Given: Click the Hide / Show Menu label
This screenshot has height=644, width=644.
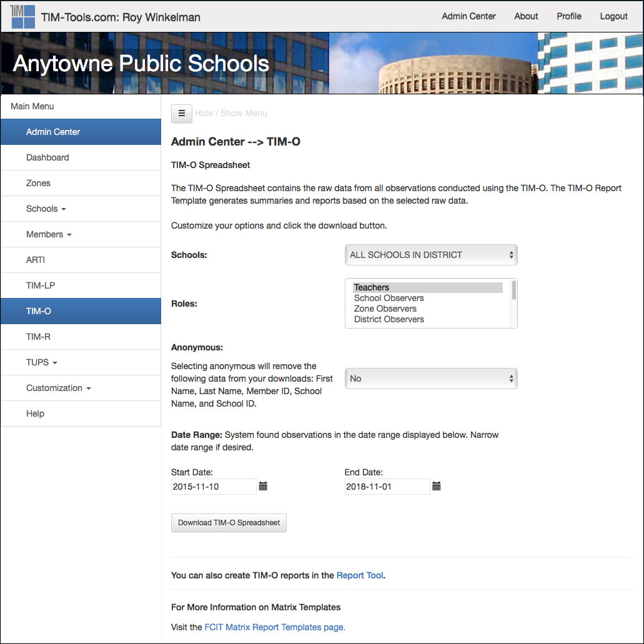Looking at the screenshot, I should pyautogui.click(x=231, y=113).
